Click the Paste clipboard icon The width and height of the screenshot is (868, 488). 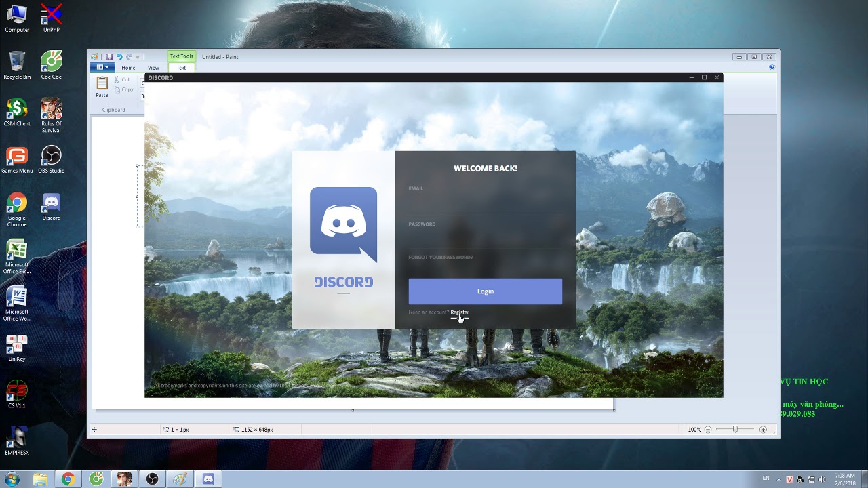click(102, 83)
